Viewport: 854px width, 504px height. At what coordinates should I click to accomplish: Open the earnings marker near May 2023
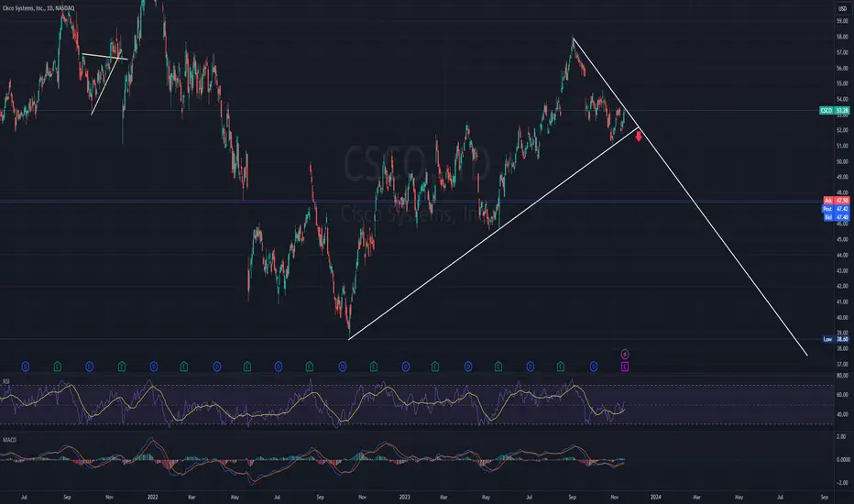[x=498, y=367]
